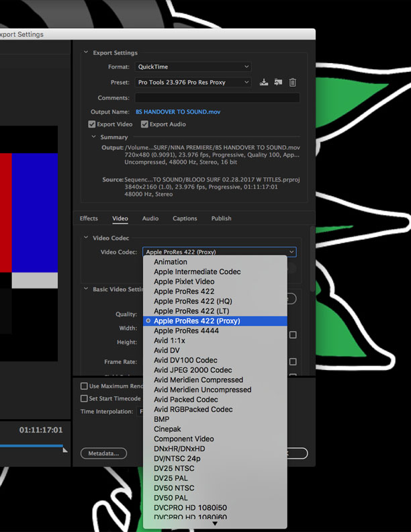Close the Video Codec combo box

coord(220,252)
